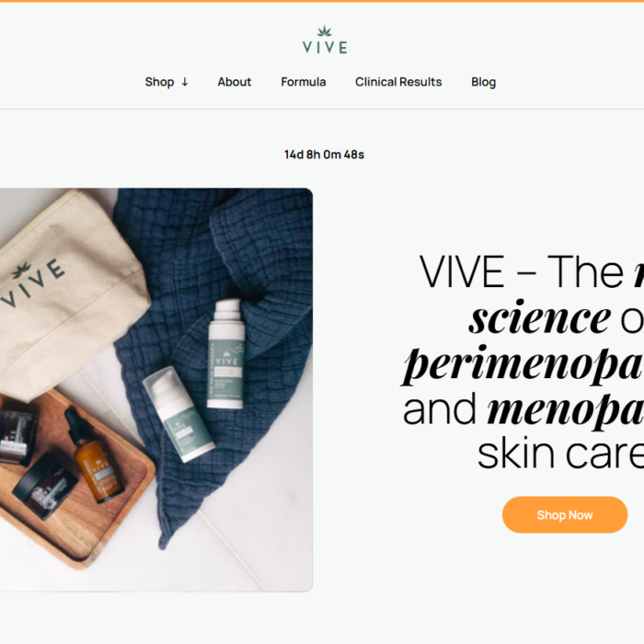Click the leaf icon above VIVE wordmark
The width and height of the screenshot is (644, 644).
point(325,31)
